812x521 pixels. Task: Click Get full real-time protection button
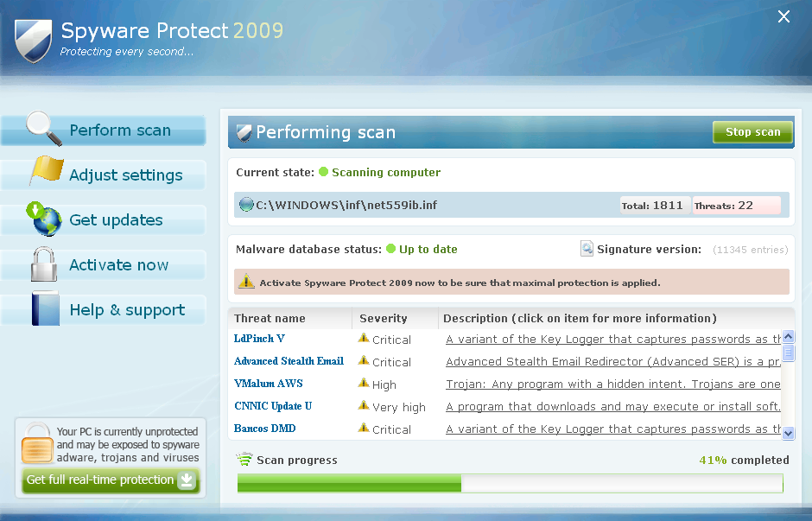(111, 480)
